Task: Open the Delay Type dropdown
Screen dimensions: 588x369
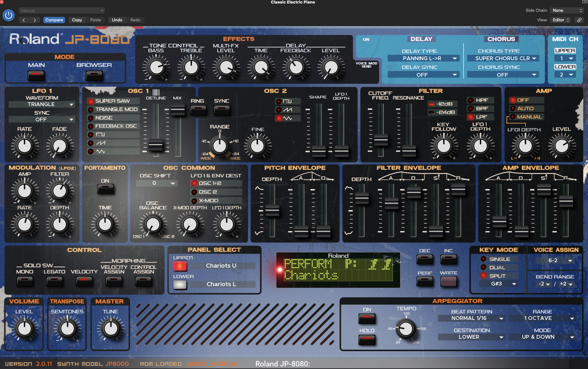Action: click(423, 58)
